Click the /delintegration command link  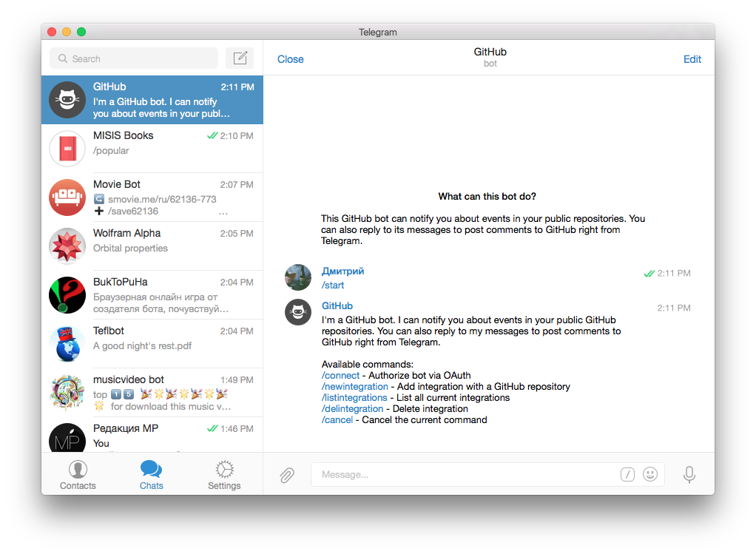coord(352,408)
